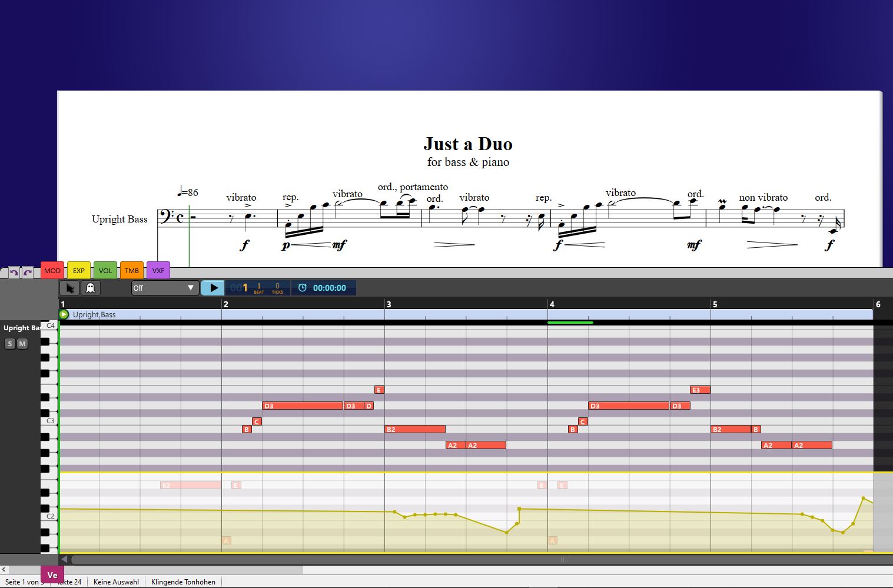The image size is (893, 588).
Task: Switch to the MOD tab
Action: pos(52,271)
